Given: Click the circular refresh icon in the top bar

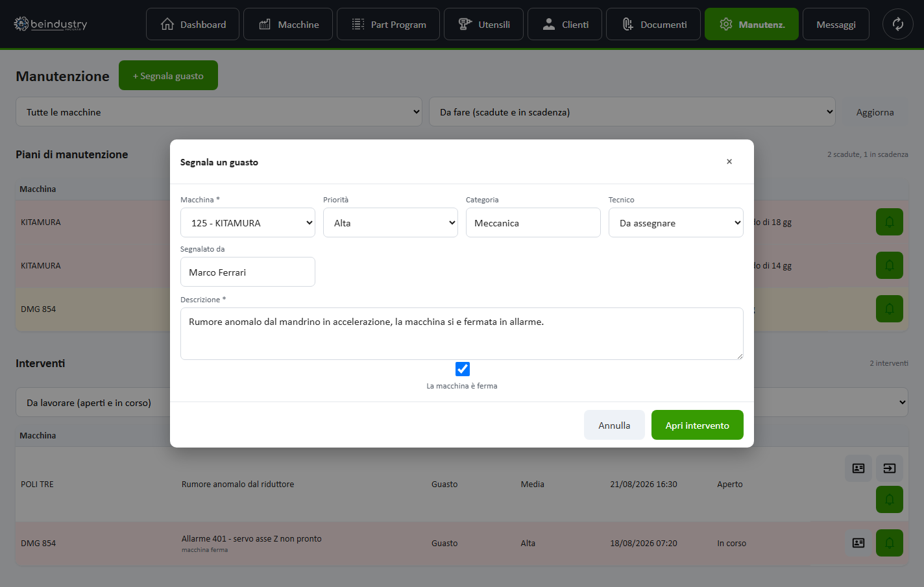Looking at the screenshot, I should tap(898, 24).
